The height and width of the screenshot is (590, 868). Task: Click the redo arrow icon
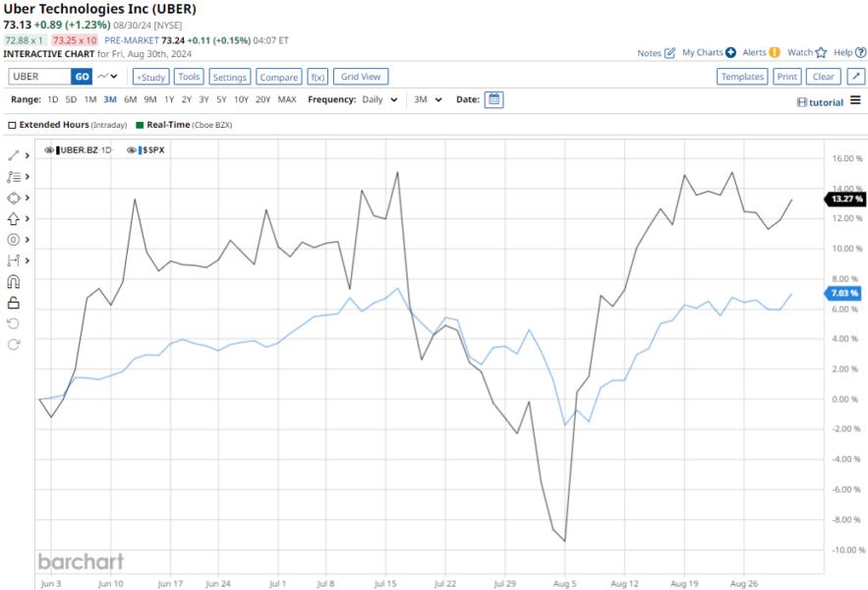click(x=14, y=344)
